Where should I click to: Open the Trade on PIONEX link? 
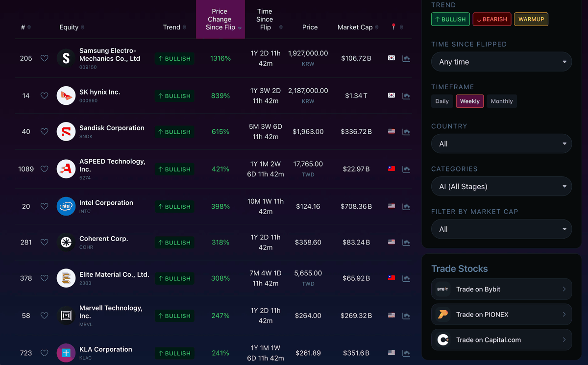(501, 315)
